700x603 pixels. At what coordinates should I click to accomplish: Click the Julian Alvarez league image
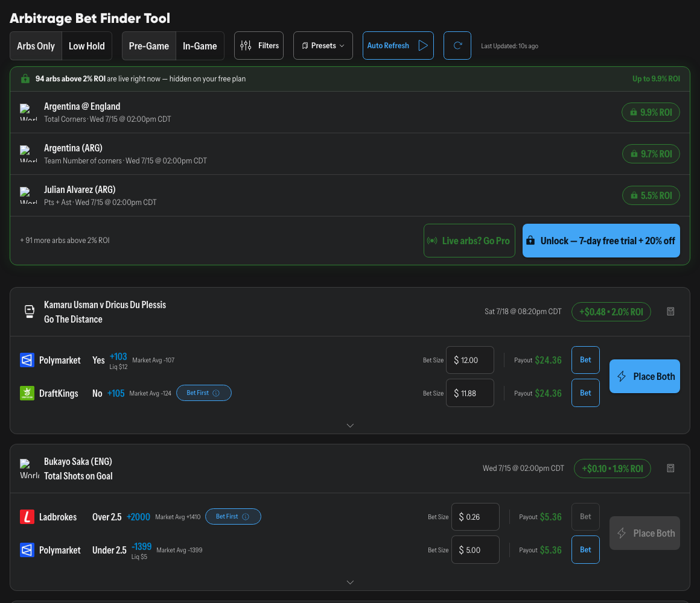coord(28,195)
